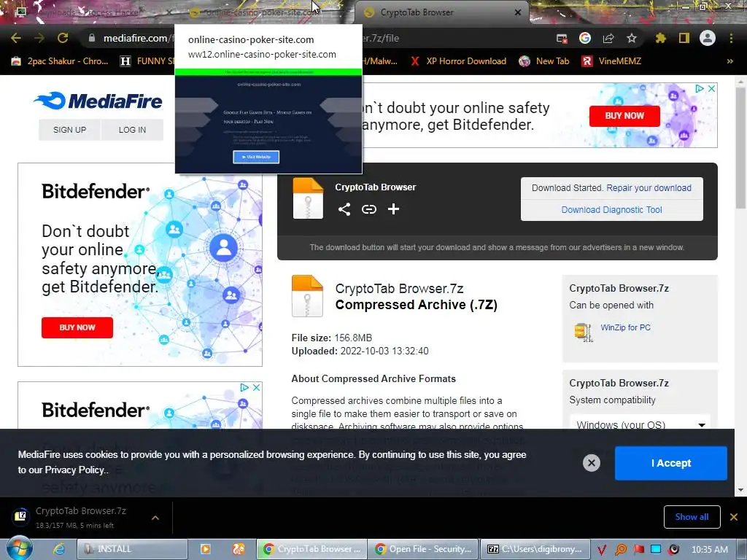Image resolution: width=747 pixels, height=560 pixels.
Task: Click the LOG IN button
Action: (x=133, y=130)
